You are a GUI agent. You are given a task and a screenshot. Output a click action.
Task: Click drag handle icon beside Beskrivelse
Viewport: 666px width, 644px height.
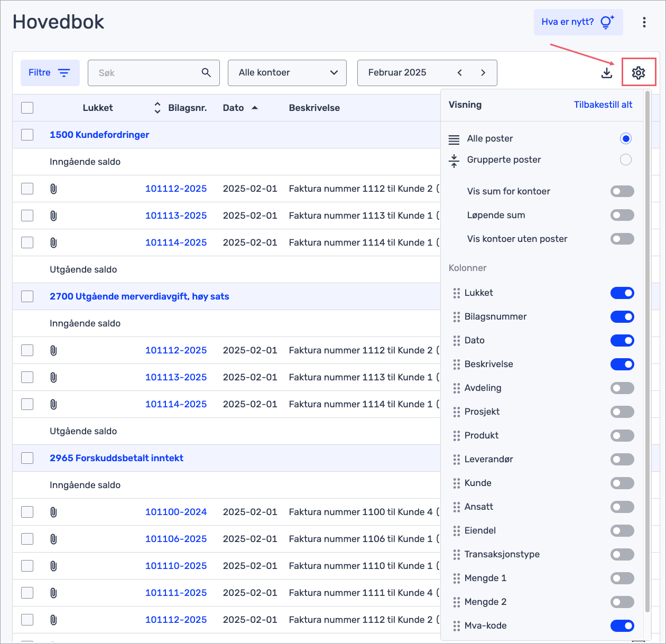click(457, 365)
